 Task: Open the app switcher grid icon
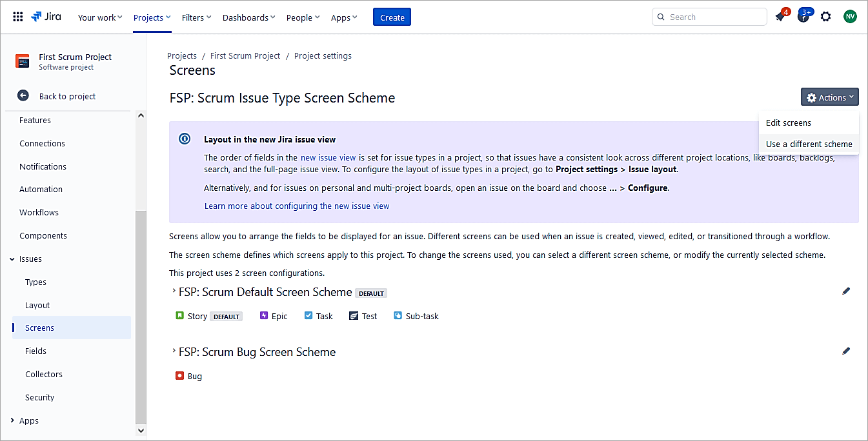(x=18, y=17)
